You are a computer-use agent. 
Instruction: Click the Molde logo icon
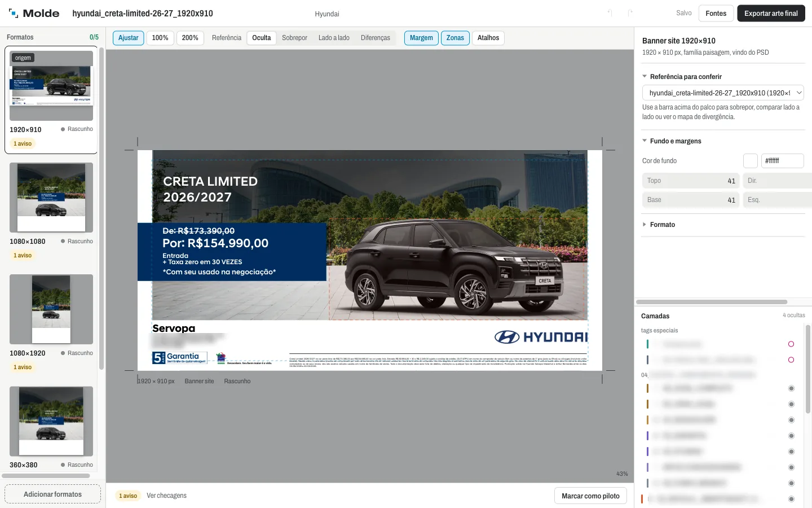pos(14,13)
